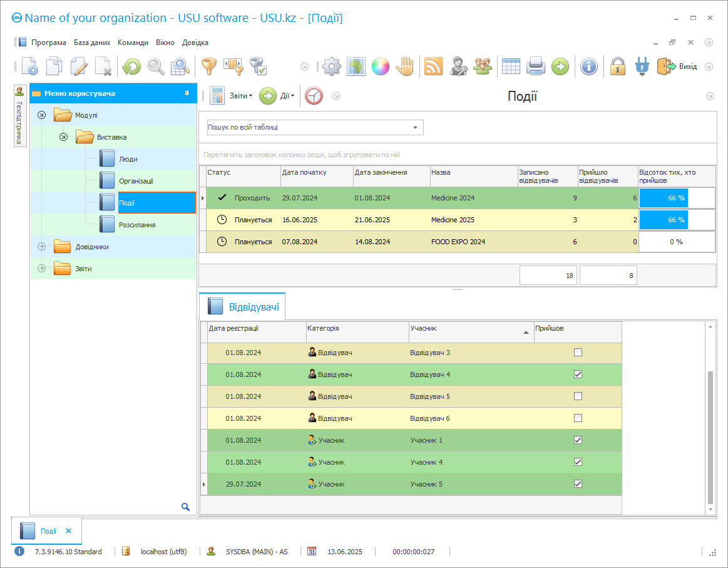Click the 0 % cell for FOOD EXPO 2024
The height and width of the screenshot is (568, 728).
pyautogui.click(x=677, y=242)
